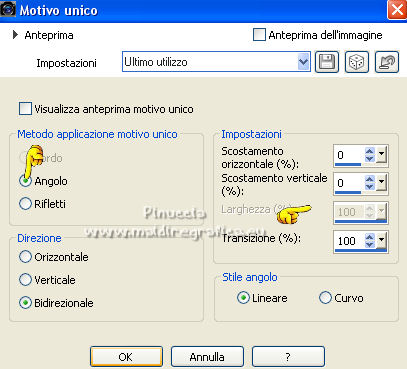This screenshot has width=407, height=369.
Task: Increase Scostamento orizzontale with the up arrow
Action: pos(369,152)
